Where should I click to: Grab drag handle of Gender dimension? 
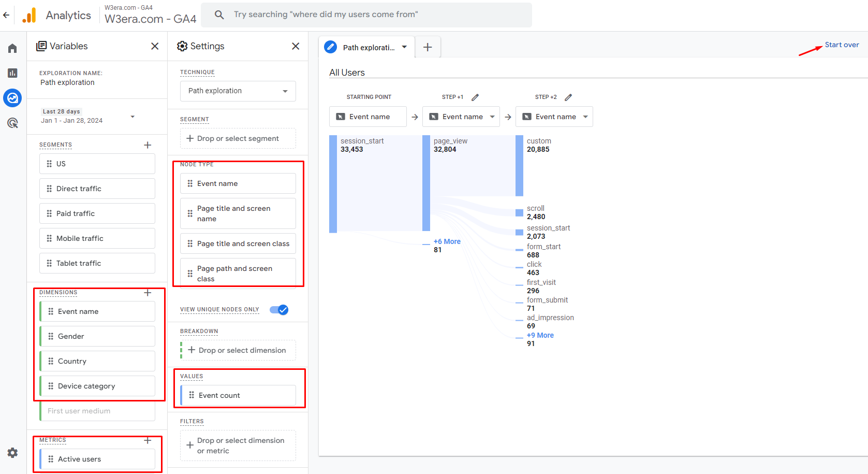(x=51, y=336)
